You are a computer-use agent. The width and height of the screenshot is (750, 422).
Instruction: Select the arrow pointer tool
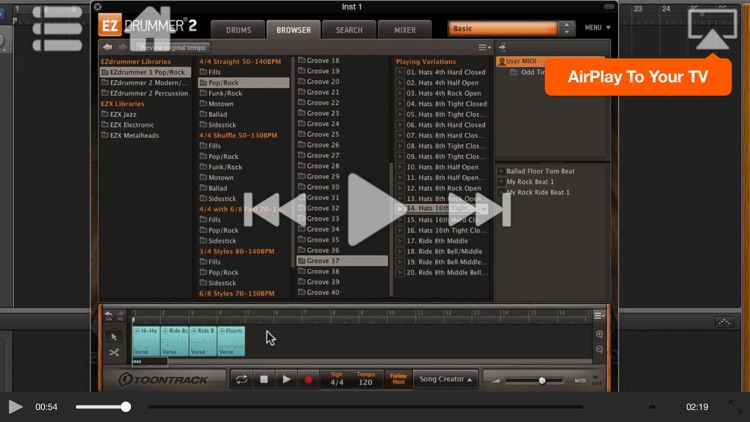(114, 337)
